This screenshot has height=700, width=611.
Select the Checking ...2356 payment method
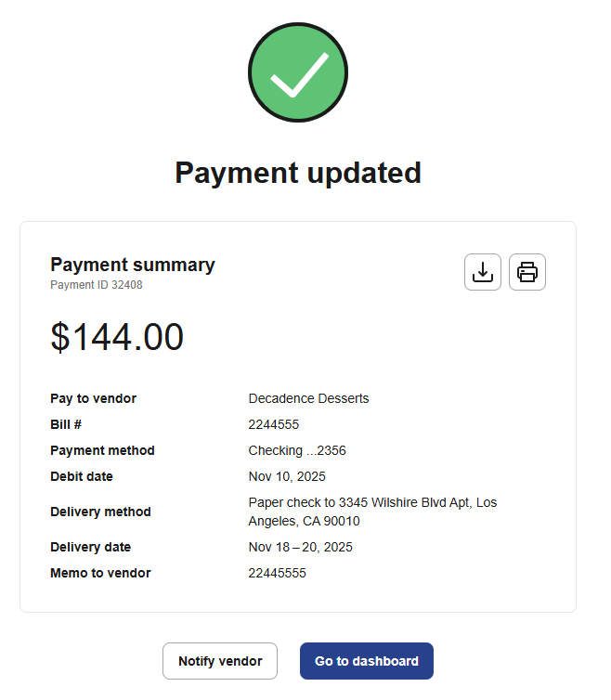[x=297, y=450]
